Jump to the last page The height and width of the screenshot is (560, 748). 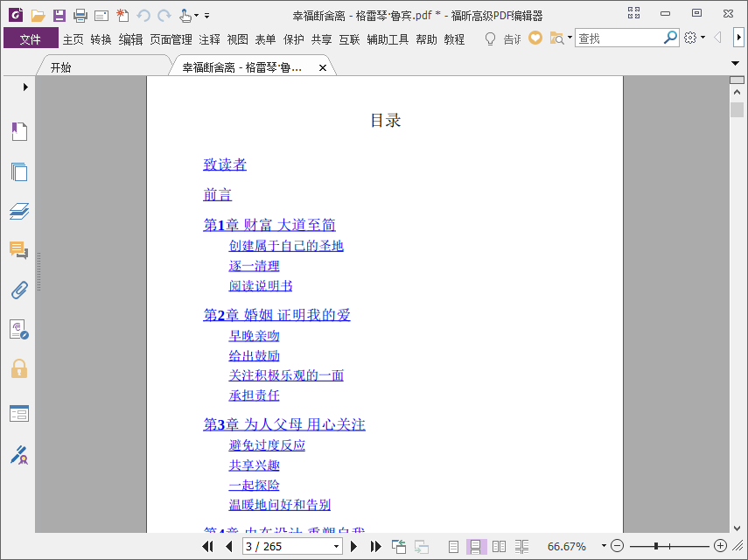375,546
